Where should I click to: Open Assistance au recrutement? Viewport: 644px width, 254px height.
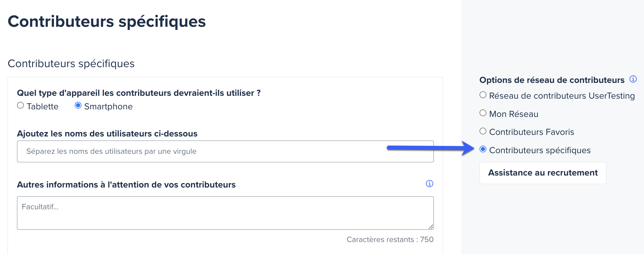(543, 173)
